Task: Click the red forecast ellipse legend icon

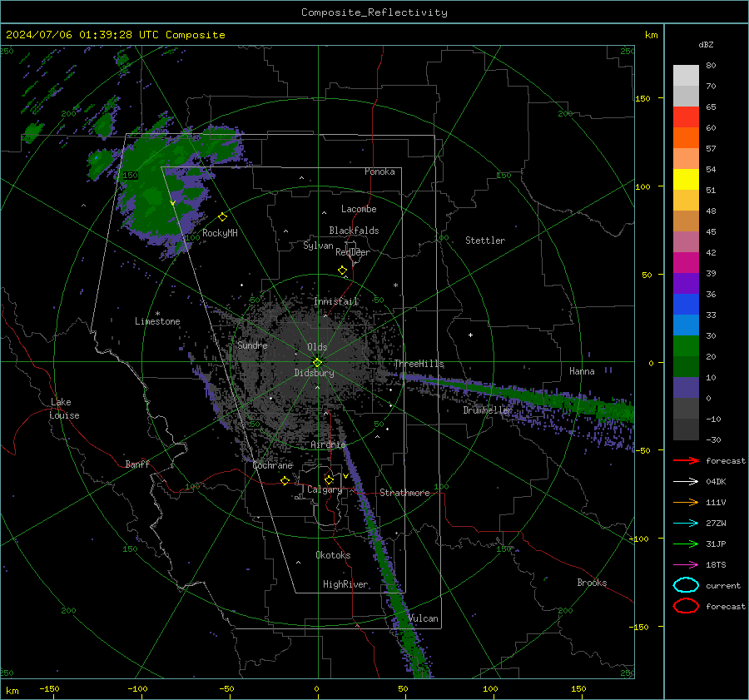Action: point(686,606)
